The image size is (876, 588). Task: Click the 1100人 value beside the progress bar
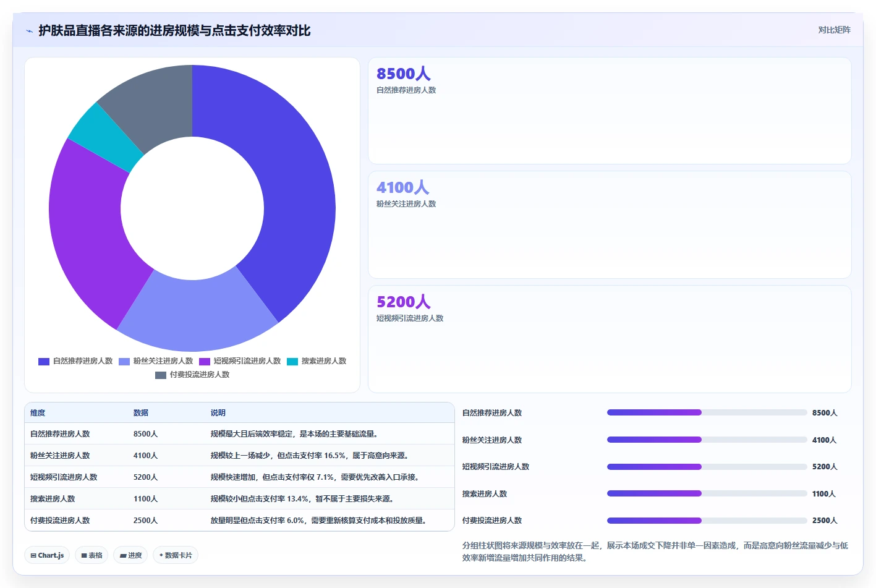824,494
